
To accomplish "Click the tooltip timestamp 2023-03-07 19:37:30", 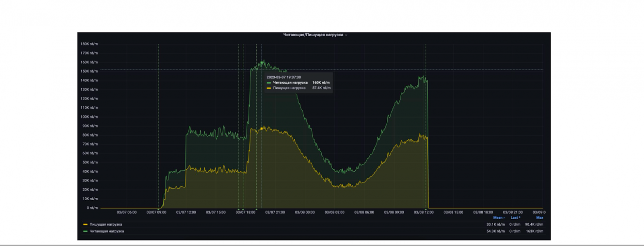I will pos(284,77).
